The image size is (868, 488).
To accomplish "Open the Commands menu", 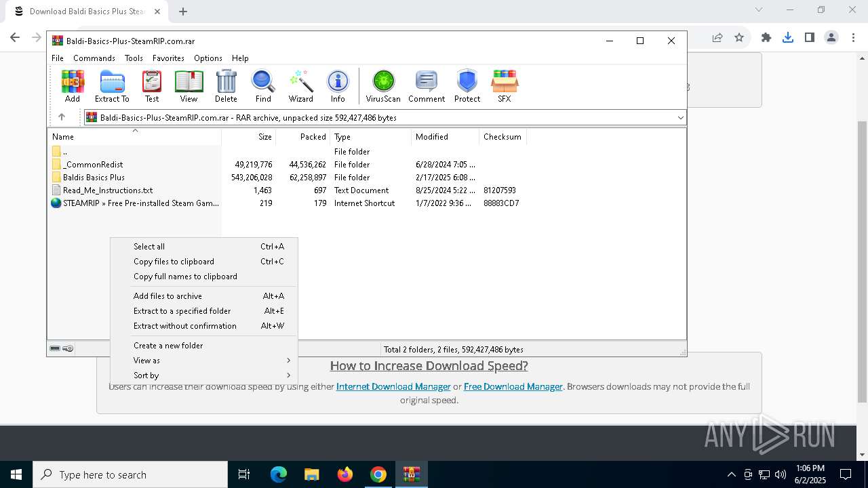I will tap(94, 58).
